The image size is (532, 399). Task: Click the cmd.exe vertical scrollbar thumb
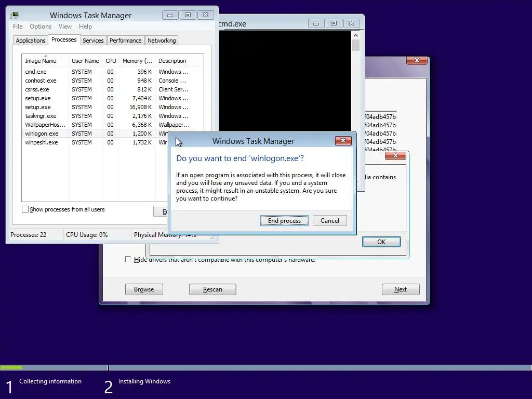pyautogui.click(x=355, y=45)
